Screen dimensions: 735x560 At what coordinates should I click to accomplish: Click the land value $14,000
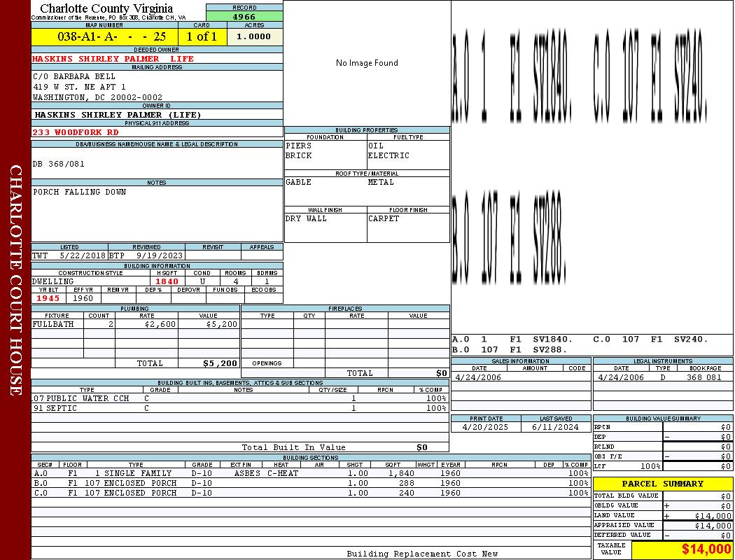coord(713,517)
